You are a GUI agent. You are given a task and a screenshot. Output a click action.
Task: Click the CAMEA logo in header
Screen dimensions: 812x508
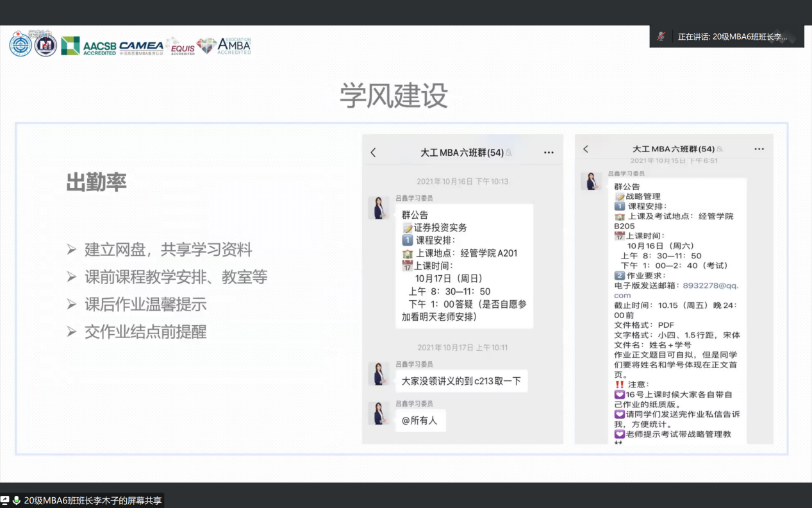pyautogui.click(x=141, y=46)
